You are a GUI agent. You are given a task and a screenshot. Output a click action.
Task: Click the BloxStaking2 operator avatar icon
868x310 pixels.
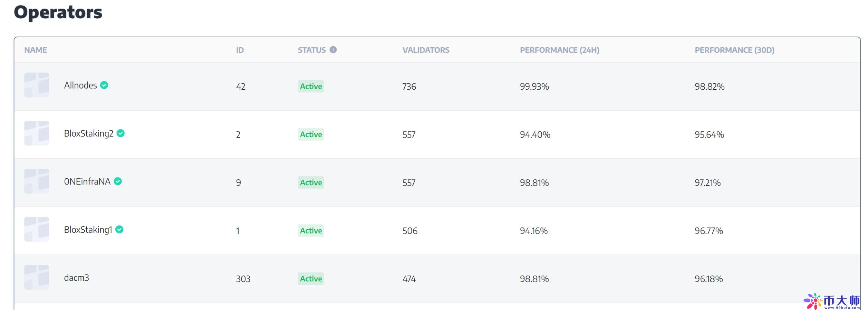tap(37, 133)
